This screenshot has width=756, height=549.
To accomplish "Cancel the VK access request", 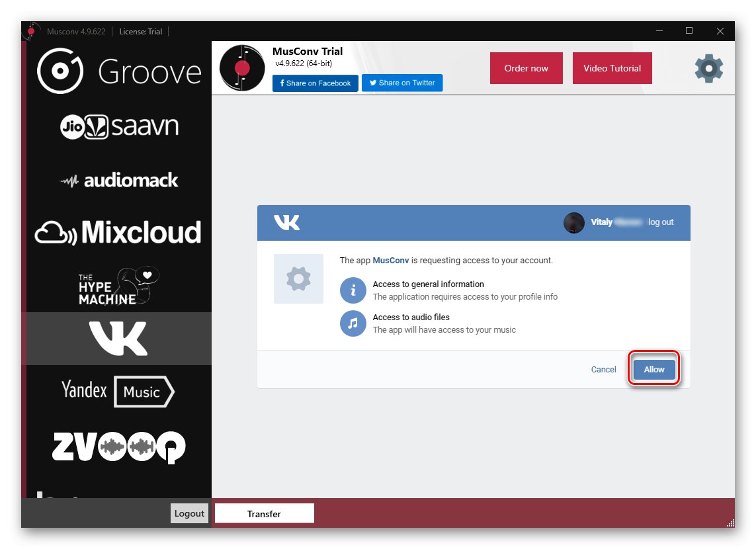I will 603,369.
